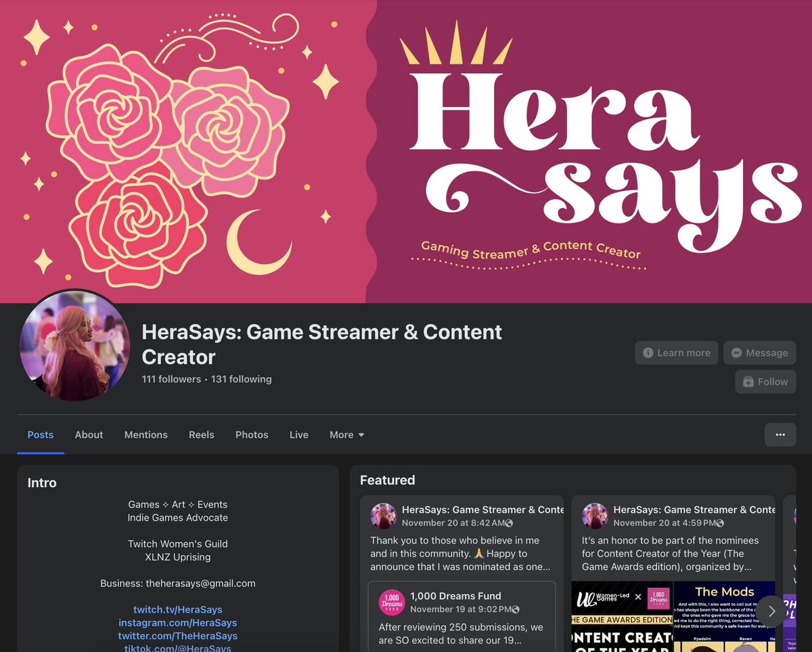This screenshot has height=652, width=812.
Task: Click the globe privacy icon on the 4:59 PM post
Action: click(x=721, y=523)
